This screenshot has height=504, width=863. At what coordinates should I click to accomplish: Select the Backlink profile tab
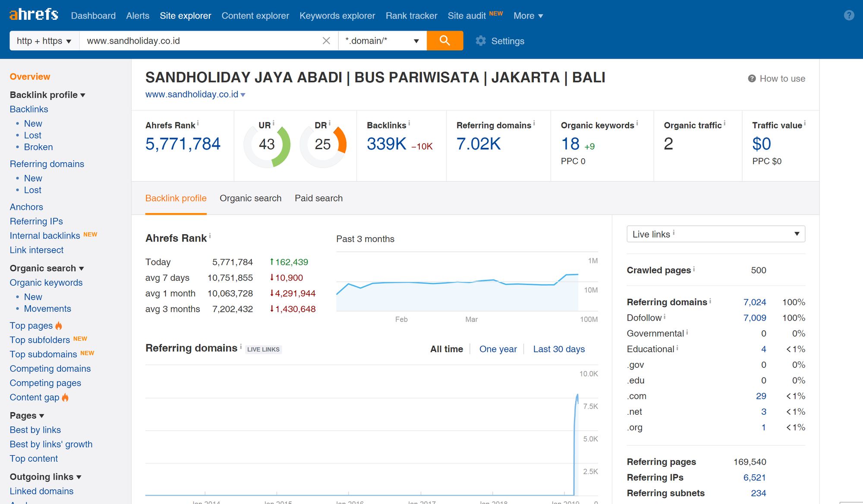pos(176,198)
